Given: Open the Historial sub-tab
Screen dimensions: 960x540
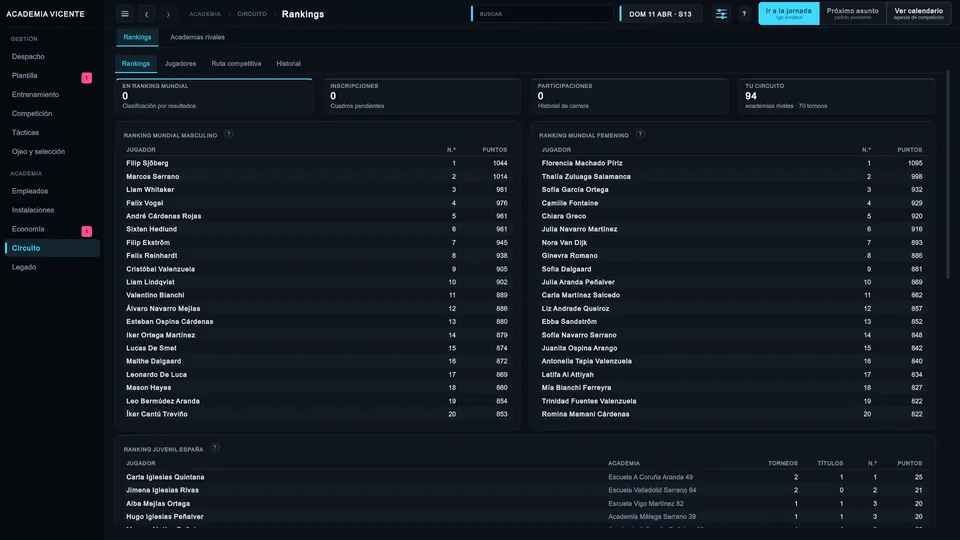Looking at the screenshot, I should pos(288,64).
